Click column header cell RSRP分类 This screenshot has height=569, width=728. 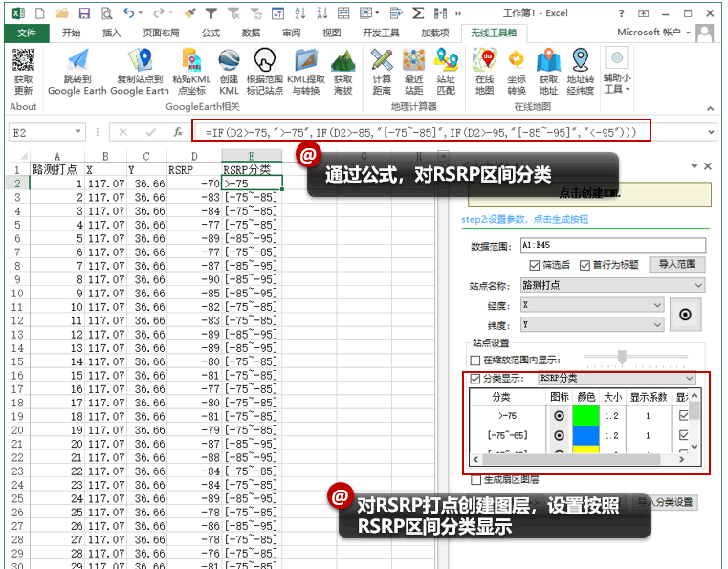[252, 169]
